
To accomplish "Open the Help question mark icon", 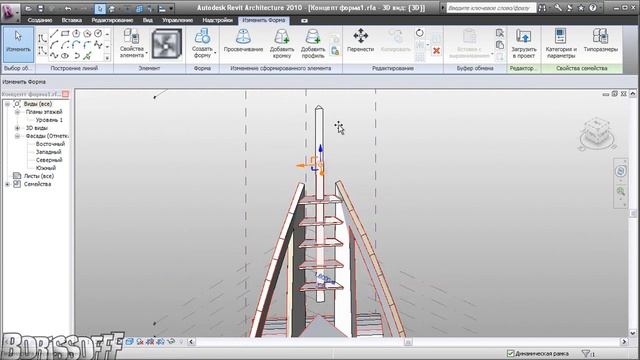I will pos(593,8).
